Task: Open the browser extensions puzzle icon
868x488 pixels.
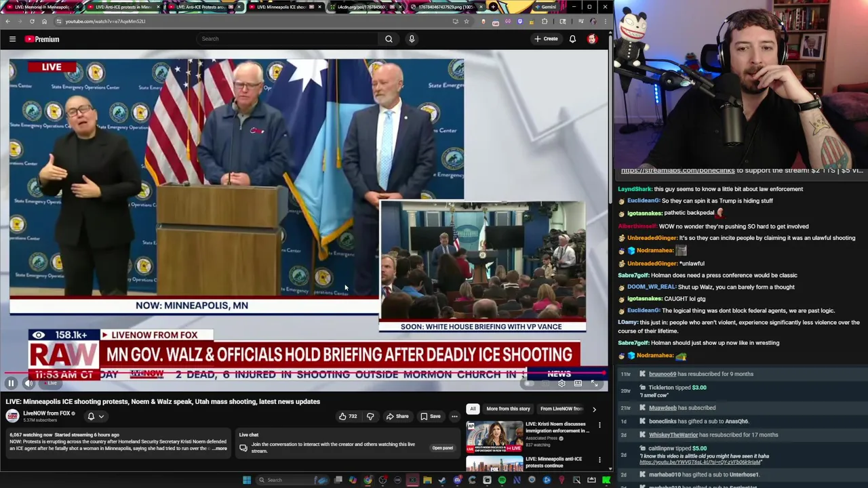Action: click(x=545, y=21)
